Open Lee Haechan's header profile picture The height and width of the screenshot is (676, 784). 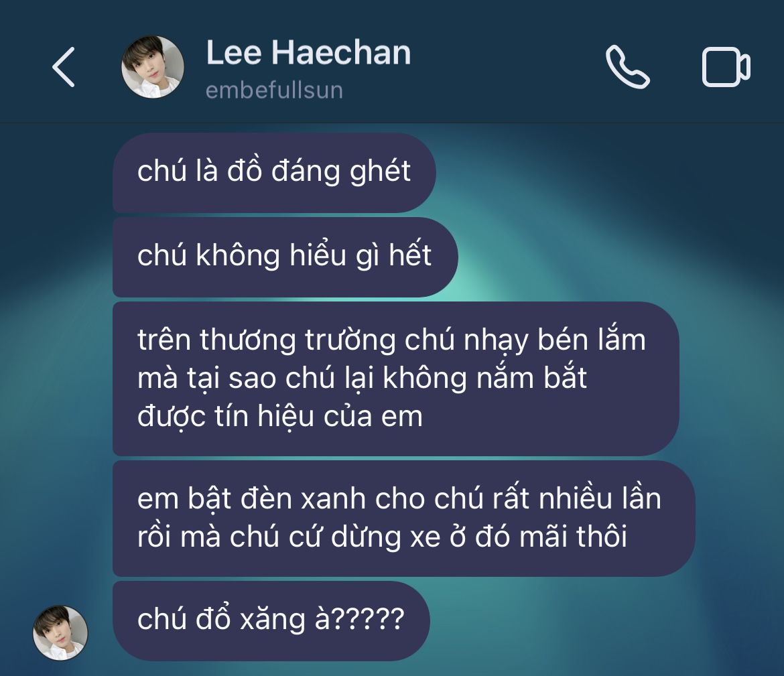pos(153,67)
